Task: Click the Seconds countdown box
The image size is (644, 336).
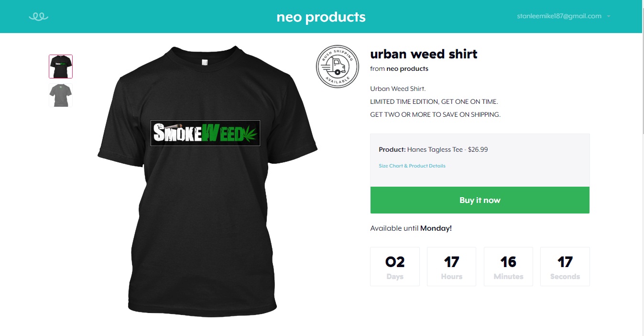Action: 565,267
